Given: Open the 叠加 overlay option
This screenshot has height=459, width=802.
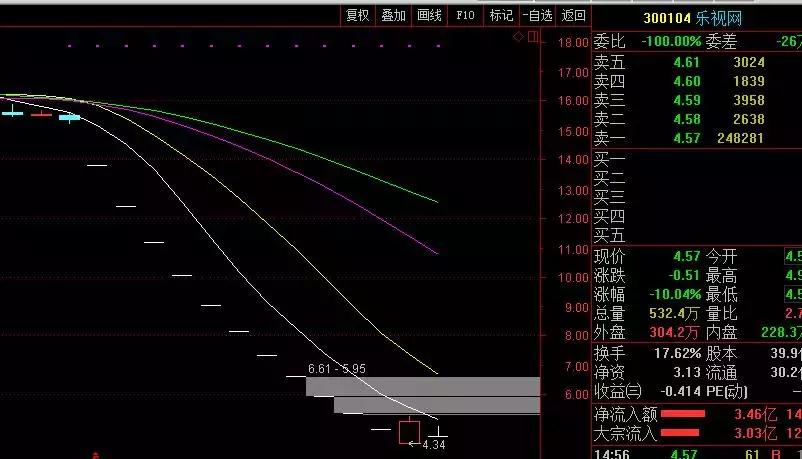Looking at the screenshot, I should (x=393, y=15).
